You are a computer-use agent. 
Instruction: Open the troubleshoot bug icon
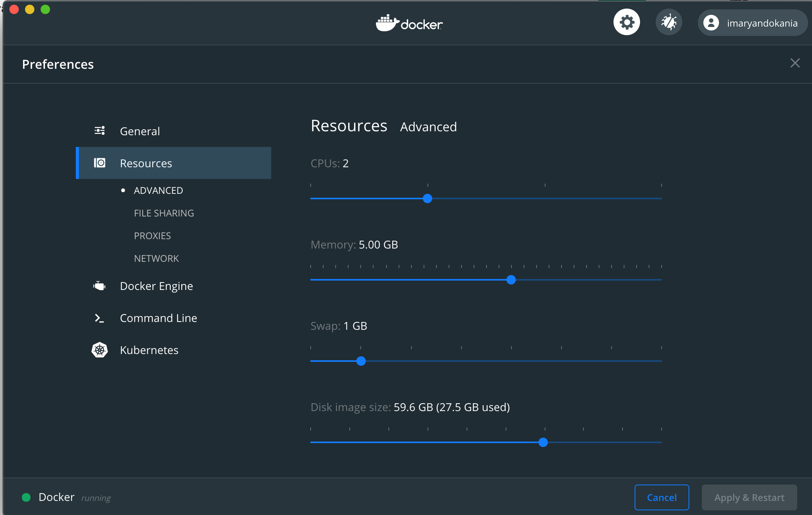pyautogui.click(x=669, y=22)
